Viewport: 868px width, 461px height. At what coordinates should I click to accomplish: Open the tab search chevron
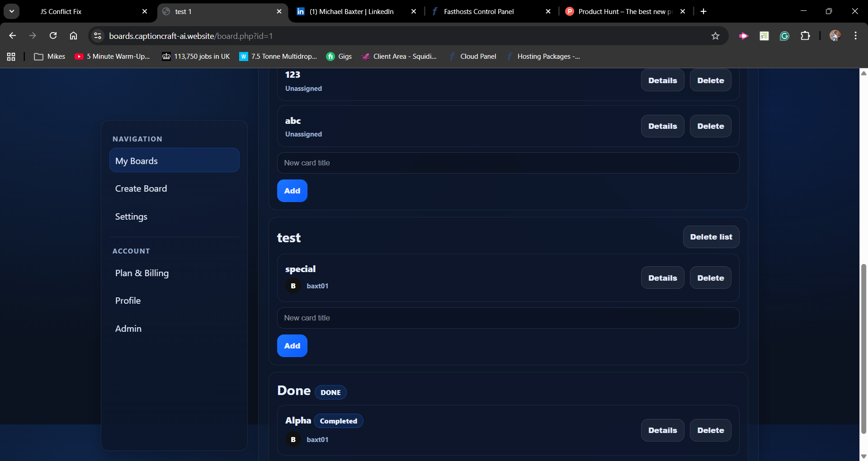[12, 11]
